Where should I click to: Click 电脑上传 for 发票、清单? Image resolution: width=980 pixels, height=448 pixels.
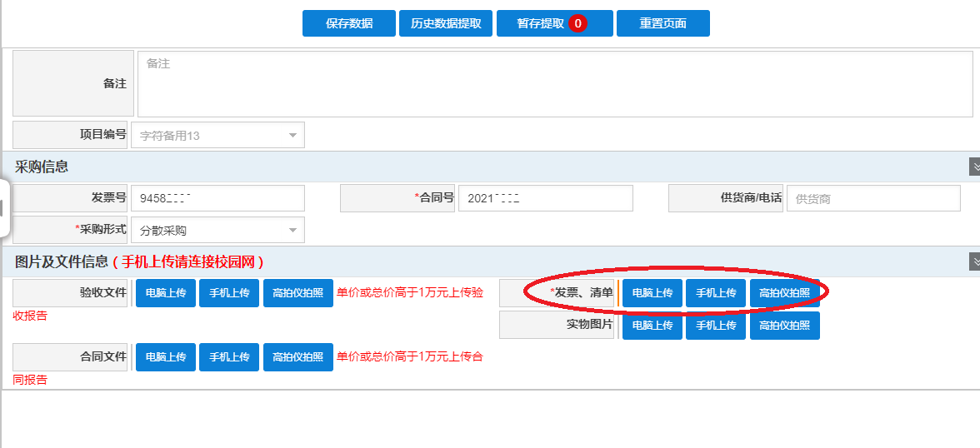(652, 293)
